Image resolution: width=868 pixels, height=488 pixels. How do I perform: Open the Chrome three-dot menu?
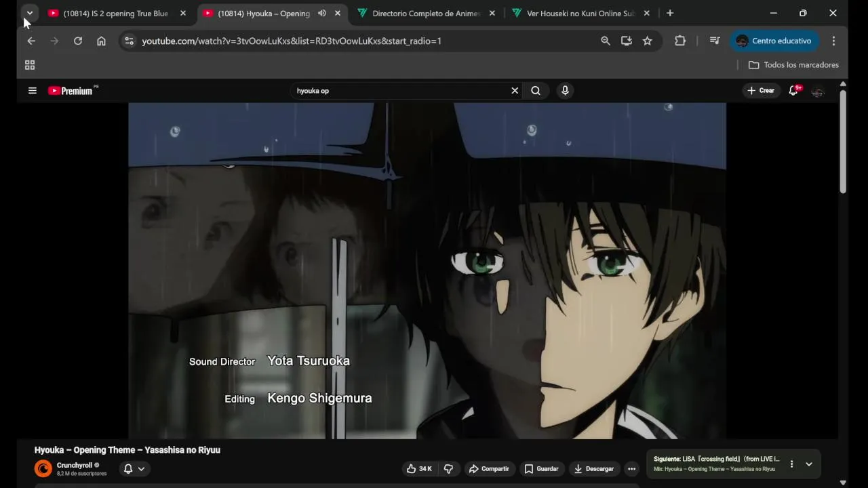click(x=833, y=41)
